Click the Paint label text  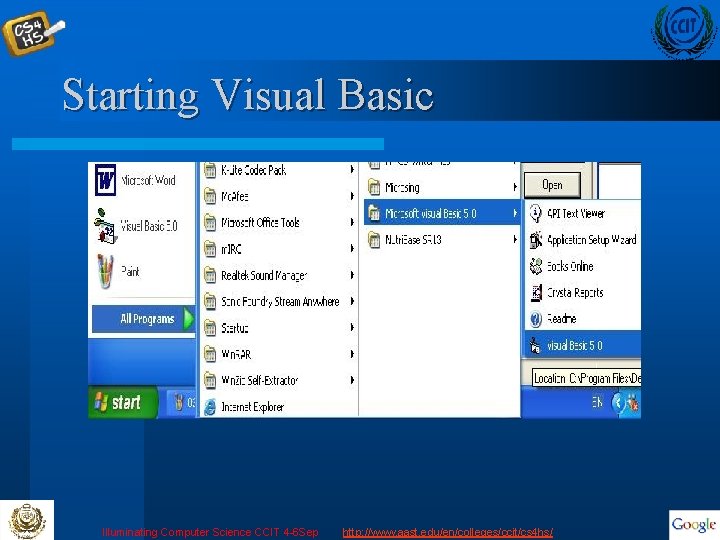[130, 271]
